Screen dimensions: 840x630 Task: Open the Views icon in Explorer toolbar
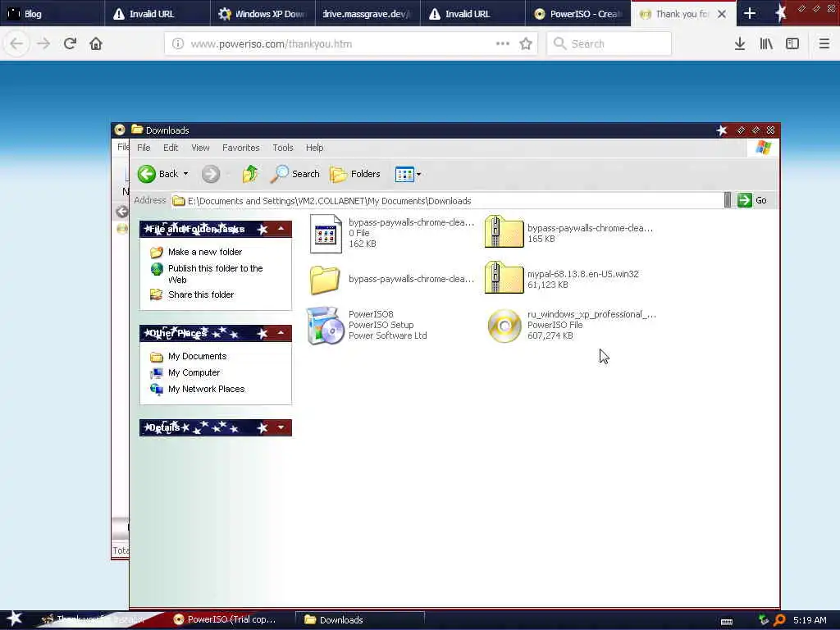(404, 174)
